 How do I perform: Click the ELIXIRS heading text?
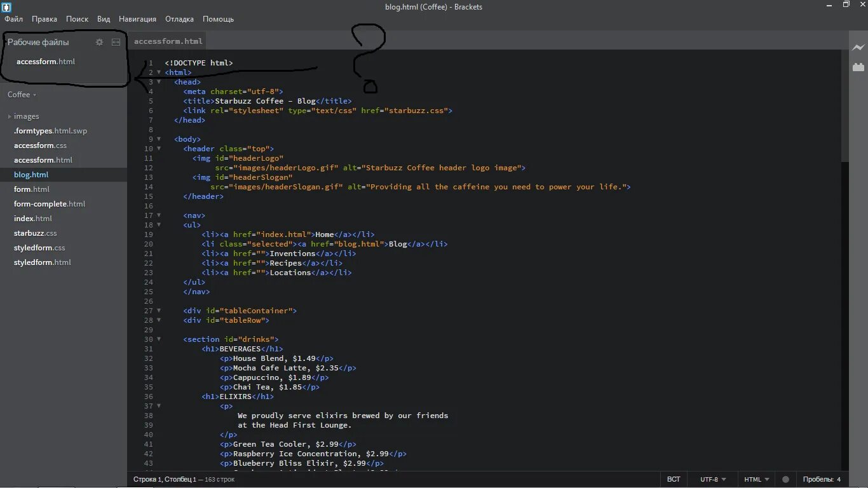tap(236, 396)
